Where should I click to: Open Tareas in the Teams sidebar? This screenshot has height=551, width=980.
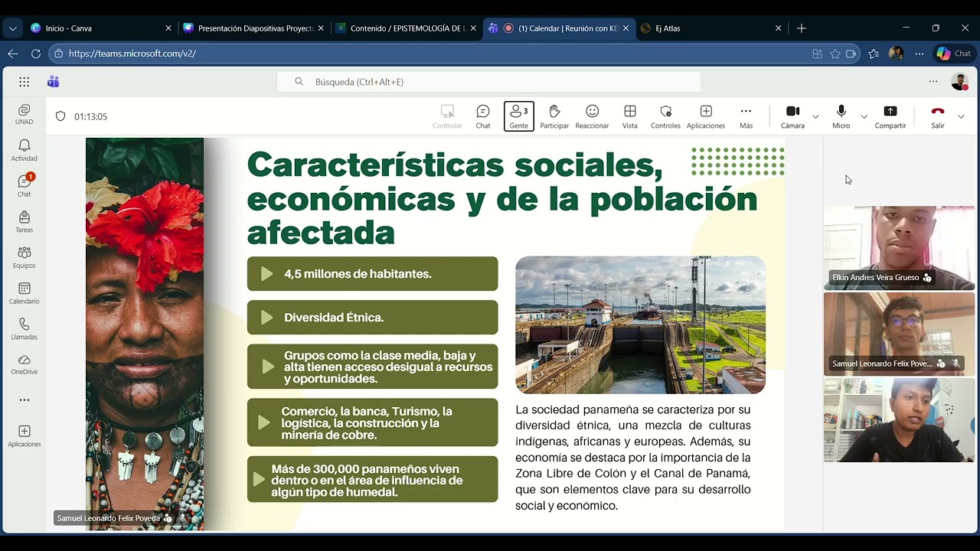coord(24,222)
